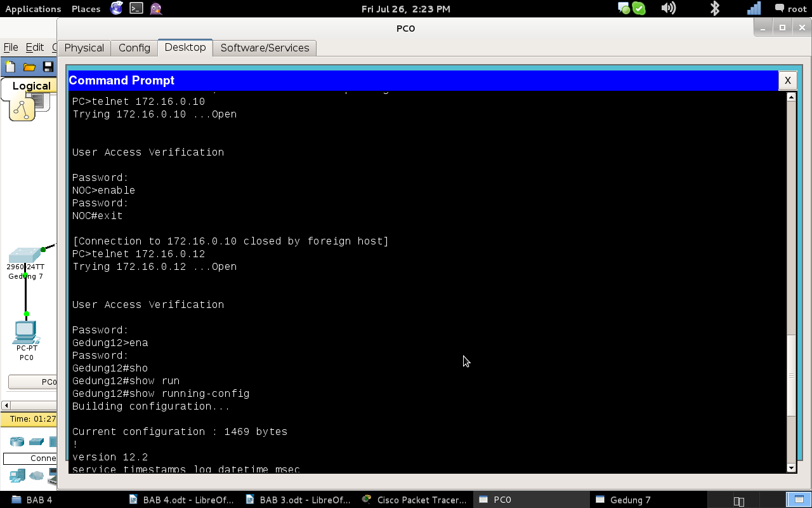This screenshot has width=812, height=508.
Task: Switch to the Config tab
Action: 134,48
